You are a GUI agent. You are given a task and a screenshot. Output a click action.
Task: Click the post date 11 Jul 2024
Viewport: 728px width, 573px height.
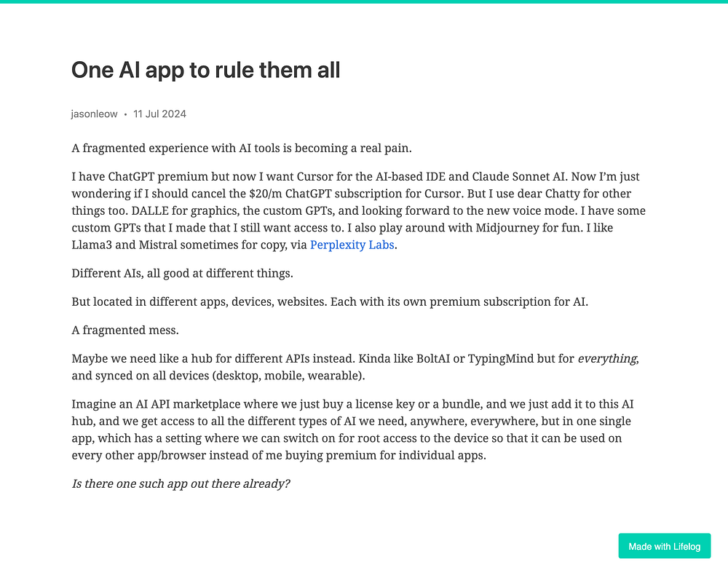coord(159,114)
